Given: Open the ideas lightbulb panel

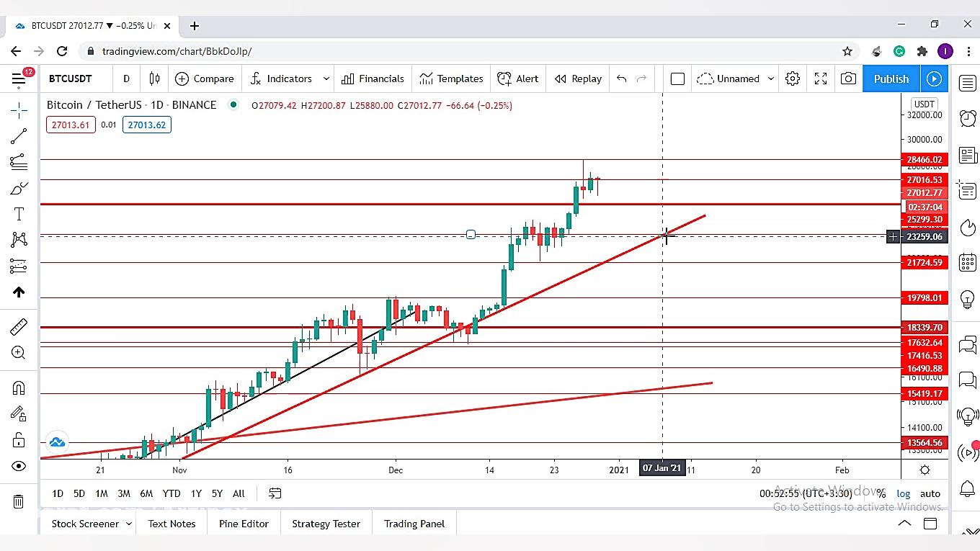Looking at the screenshot, I should 968,298.
